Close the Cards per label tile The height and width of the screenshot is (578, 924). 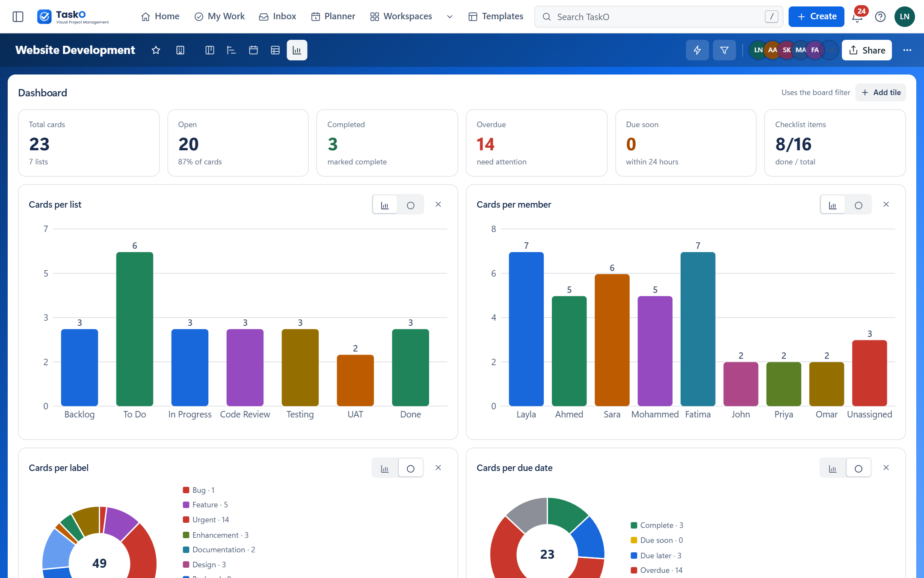(x=438, y=468)
